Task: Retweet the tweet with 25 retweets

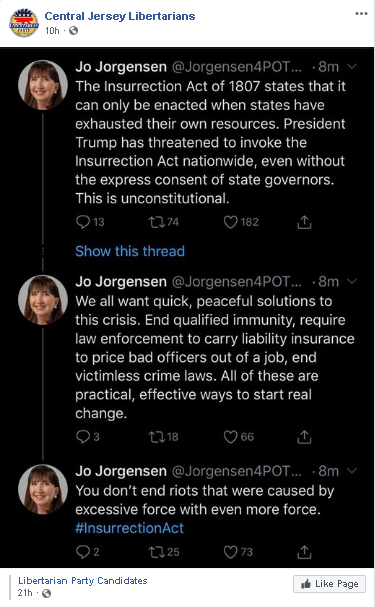Action: point(156,552)
